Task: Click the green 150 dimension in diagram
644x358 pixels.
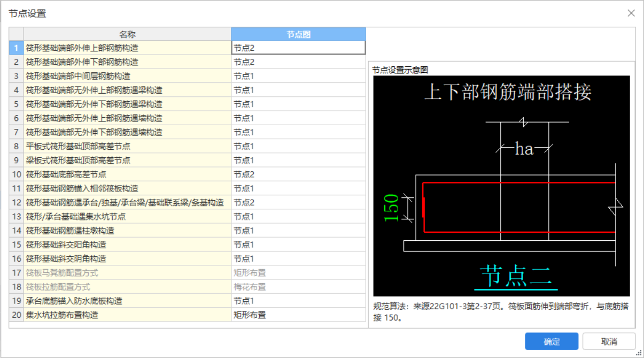Action: 392,208
